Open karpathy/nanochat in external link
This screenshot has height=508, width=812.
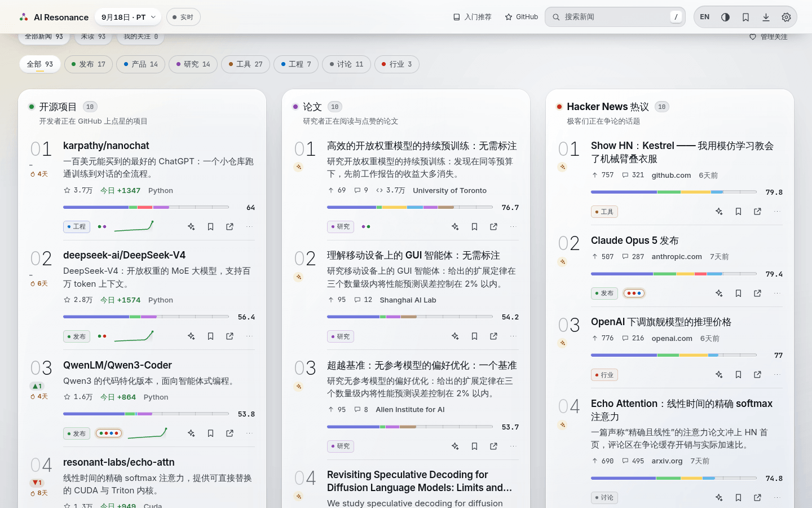[x=230, y=227]
